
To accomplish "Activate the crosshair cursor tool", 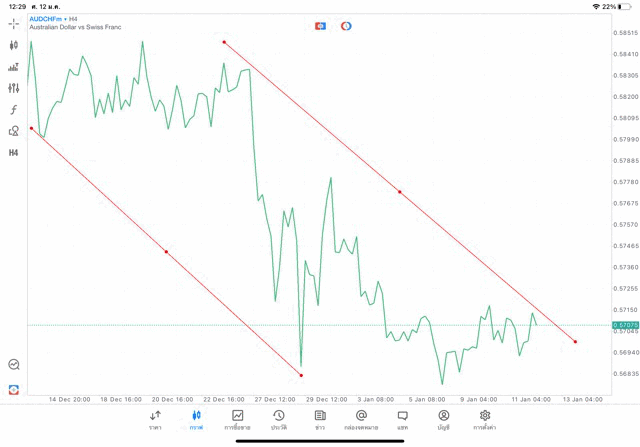I will pos(14,23).
